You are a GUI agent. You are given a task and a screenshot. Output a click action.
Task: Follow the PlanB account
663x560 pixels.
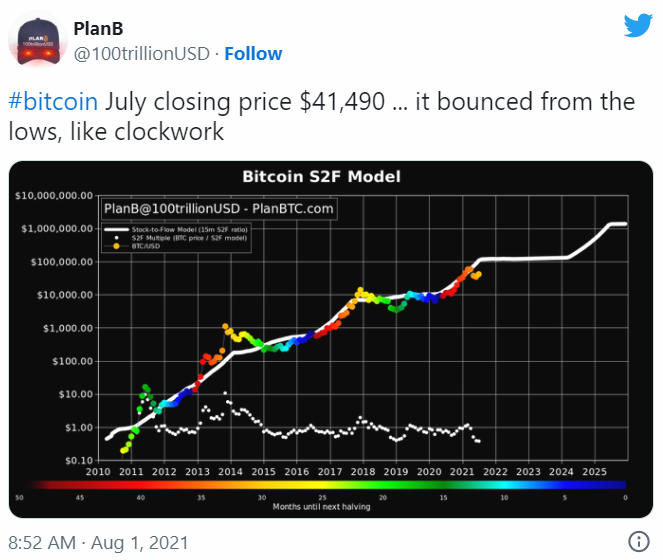click(253, 53)
